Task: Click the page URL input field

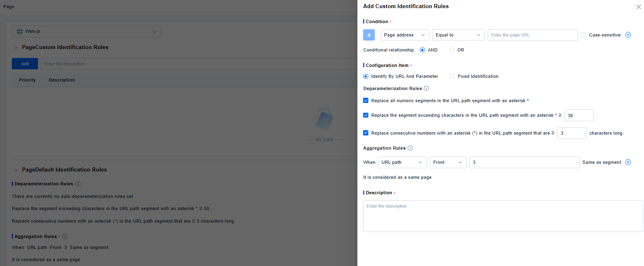Action: [x=532, y=35]
